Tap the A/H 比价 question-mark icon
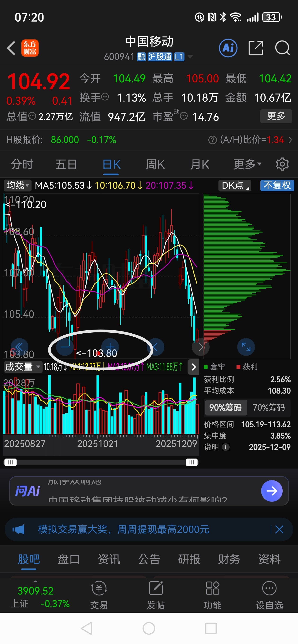 (212, 140)
